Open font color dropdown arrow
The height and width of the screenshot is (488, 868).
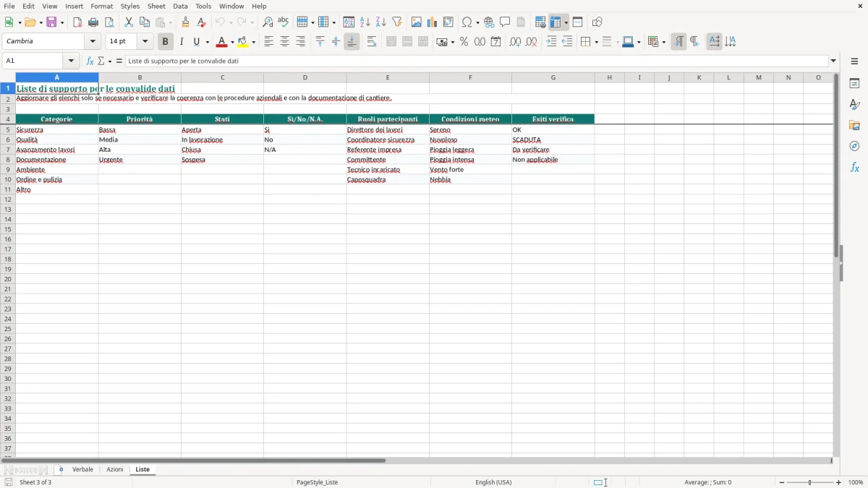231,43
